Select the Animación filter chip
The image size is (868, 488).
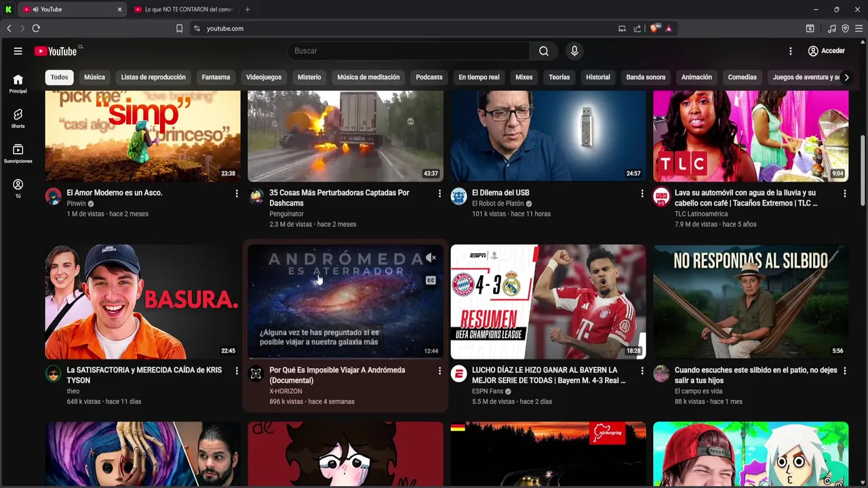(x=696, y=77)
